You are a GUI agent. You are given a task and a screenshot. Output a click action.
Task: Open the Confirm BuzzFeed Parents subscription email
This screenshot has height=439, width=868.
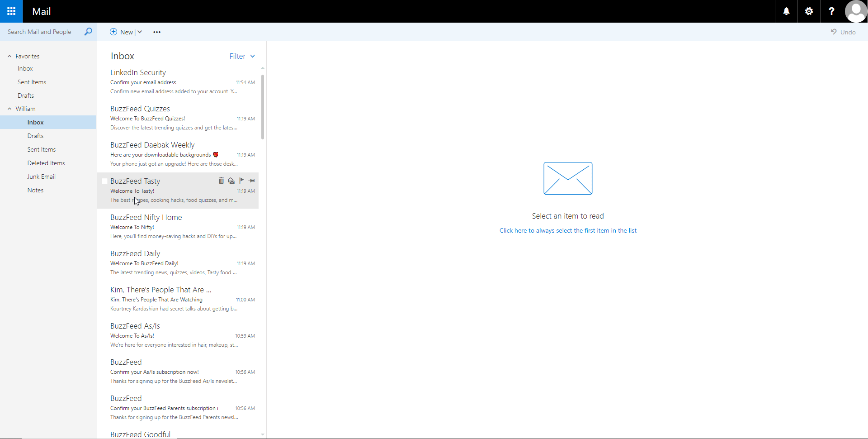click(178, 408)
